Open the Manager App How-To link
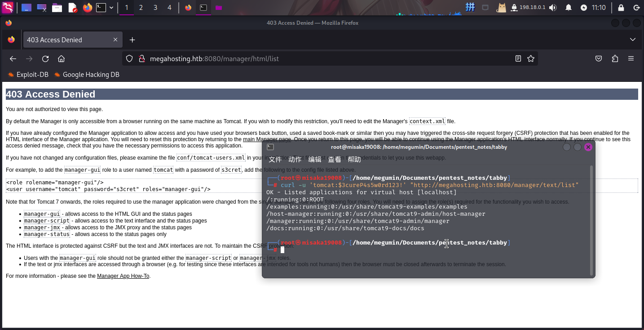Viewport: 644px width, 330px height. click(x=123, y=276)
